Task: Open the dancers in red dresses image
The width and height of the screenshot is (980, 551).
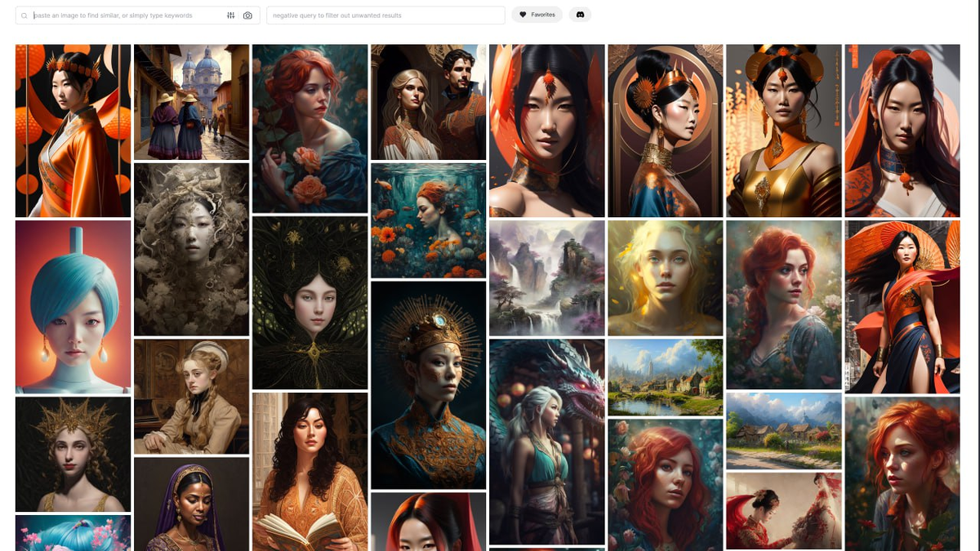Action: (784, 511)
